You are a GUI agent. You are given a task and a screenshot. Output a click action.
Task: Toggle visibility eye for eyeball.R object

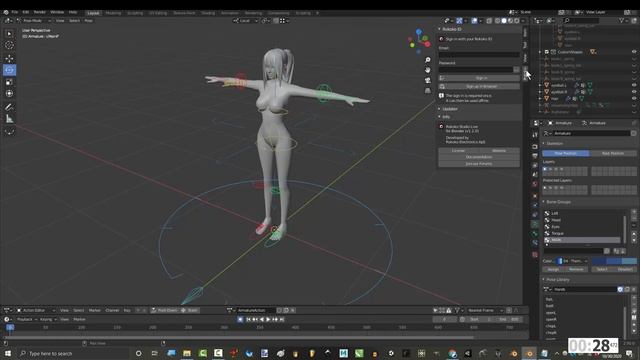point(634,92)
